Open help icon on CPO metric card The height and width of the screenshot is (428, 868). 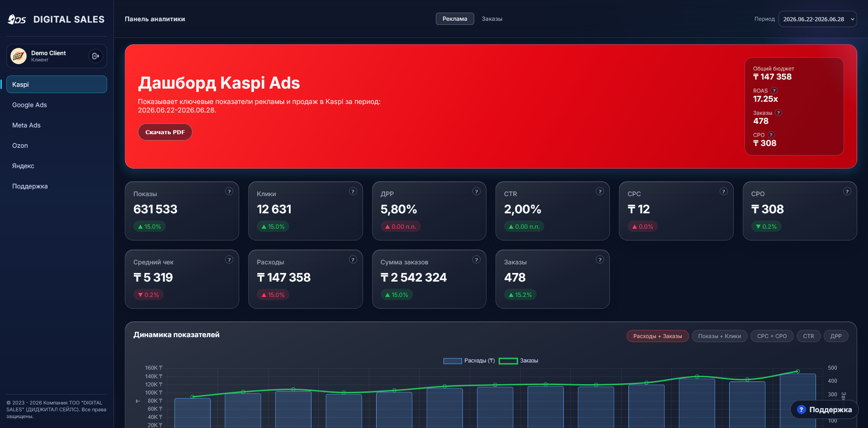[847, 191]
